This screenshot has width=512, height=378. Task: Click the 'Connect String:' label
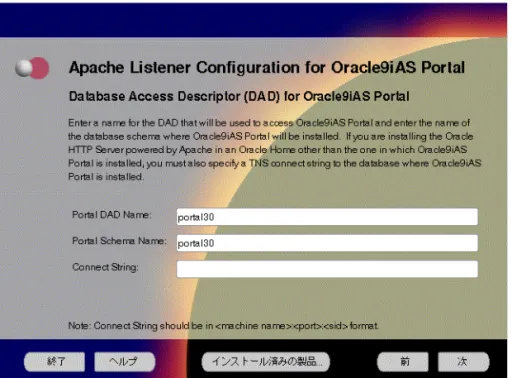click(x=105, y=267)
